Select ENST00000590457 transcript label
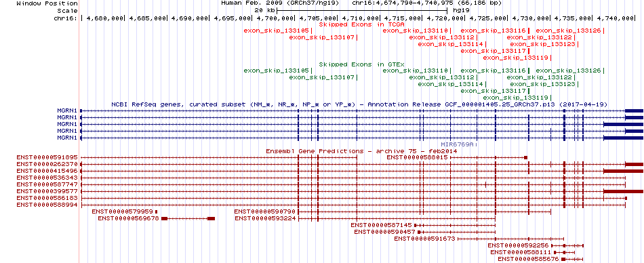The height and width of the screenshot is (263, 644). point(385,232)
